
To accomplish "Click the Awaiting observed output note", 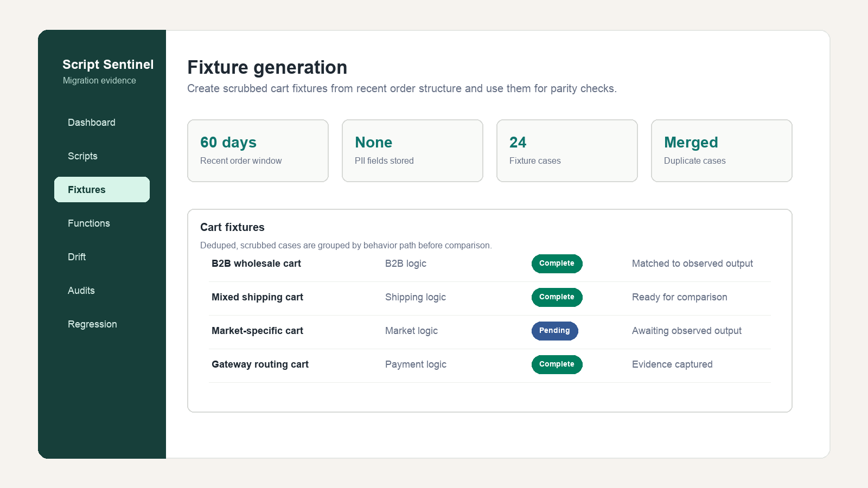I will 686,331.
